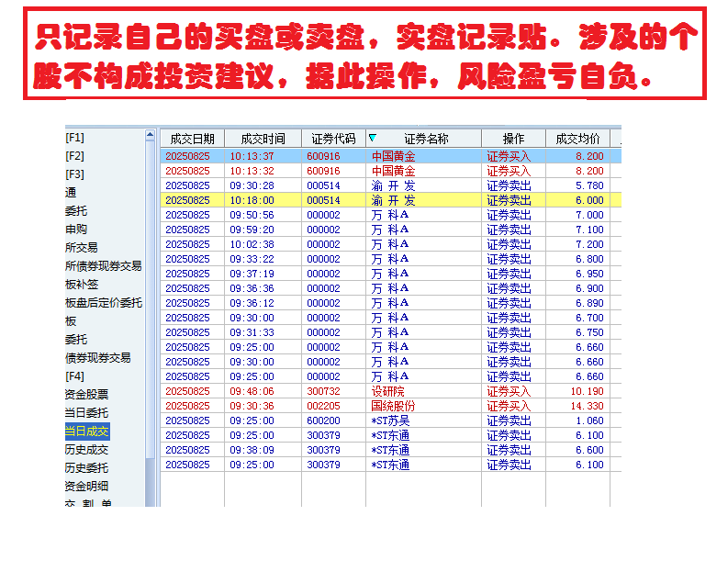
Task: Click the 操作 column header
Action: pos(513,139)
